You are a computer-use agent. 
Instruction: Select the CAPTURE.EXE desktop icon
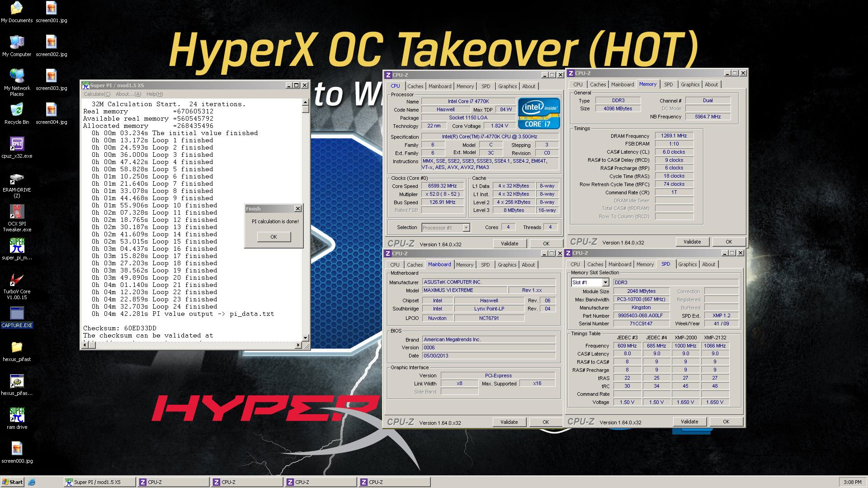17,317
